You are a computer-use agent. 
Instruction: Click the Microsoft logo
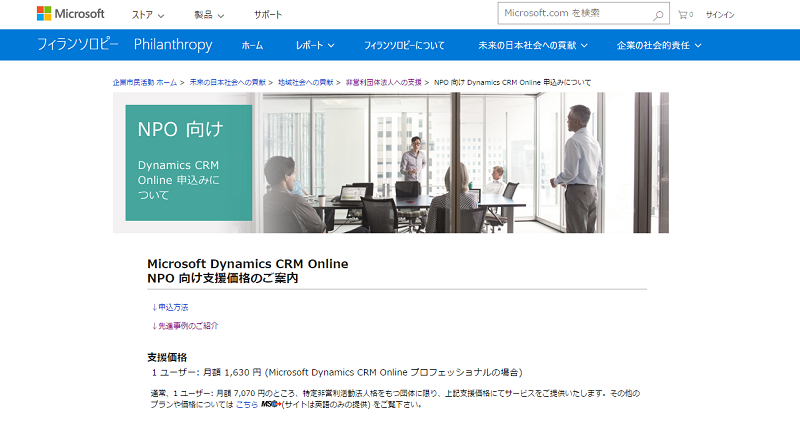click(70, 14)
